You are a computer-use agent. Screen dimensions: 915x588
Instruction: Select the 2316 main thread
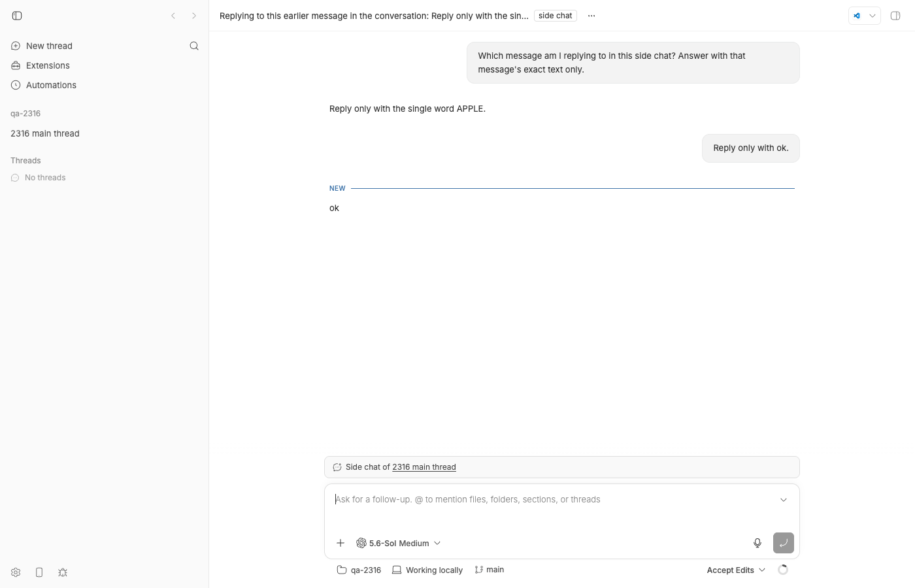coord(45,133)
